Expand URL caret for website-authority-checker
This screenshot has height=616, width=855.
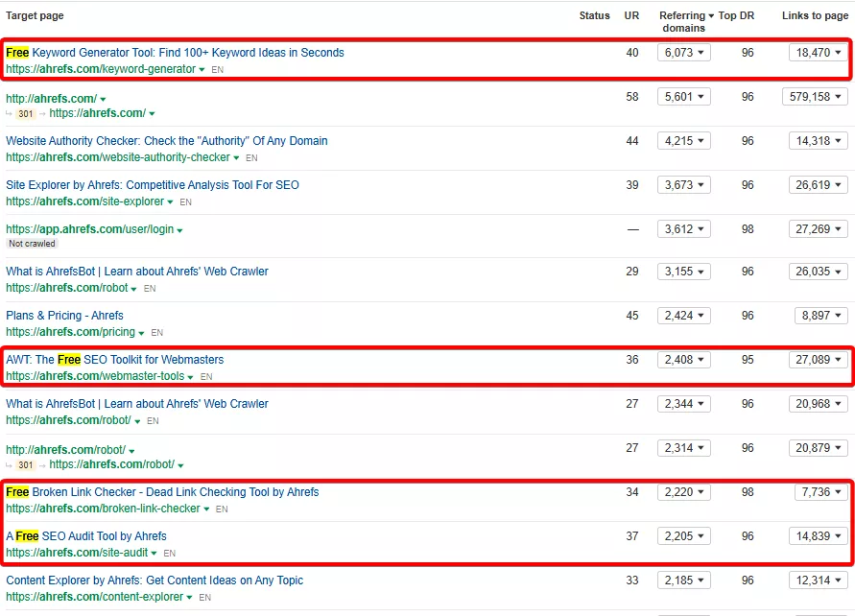tap(236, 158)
